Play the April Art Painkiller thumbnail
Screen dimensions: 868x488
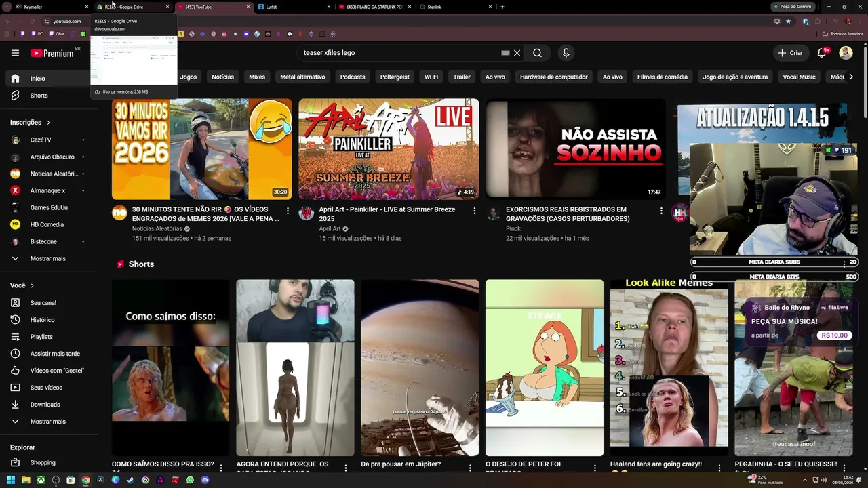point(389,149)
